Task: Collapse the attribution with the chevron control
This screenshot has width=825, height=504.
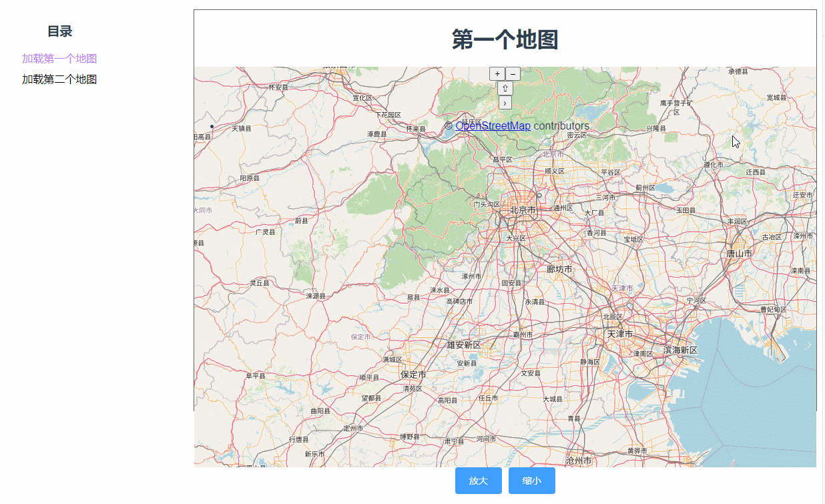Action: (x=505, y=103)
